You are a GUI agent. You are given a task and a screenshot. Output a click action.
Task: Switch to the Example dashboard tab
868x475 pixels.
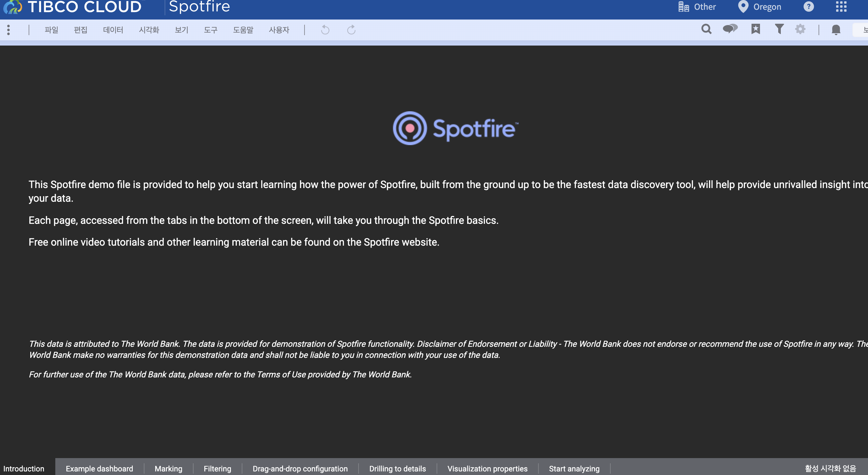pyautogui.click(x=100, y=468)
